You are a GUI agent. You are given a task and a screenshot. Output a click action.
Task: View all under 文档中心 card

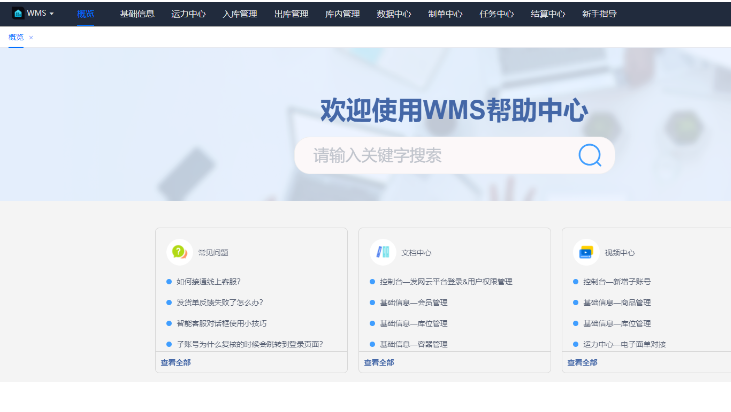coord(379,362)
